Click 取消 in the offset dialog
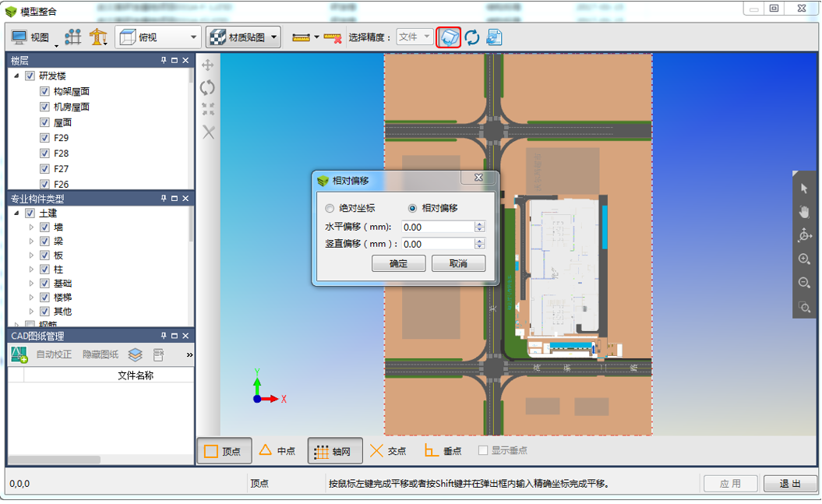Viewport: 822px width, 504px height. click(x=458, y=263)
